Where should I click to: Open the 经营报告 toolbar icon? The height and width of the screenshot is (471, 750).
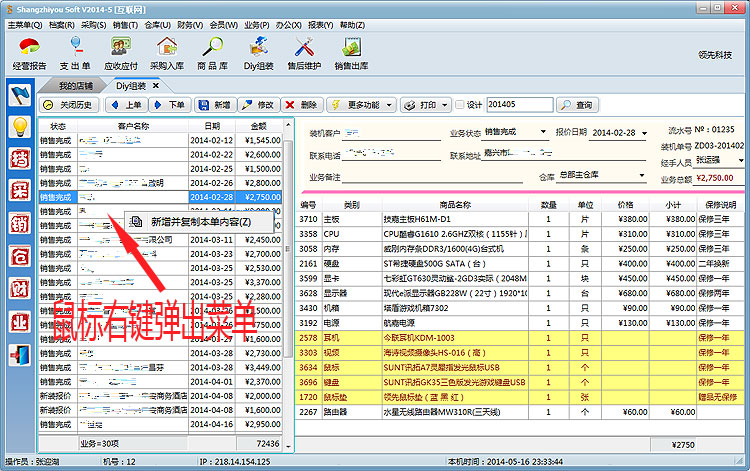(x=29, y=53)
